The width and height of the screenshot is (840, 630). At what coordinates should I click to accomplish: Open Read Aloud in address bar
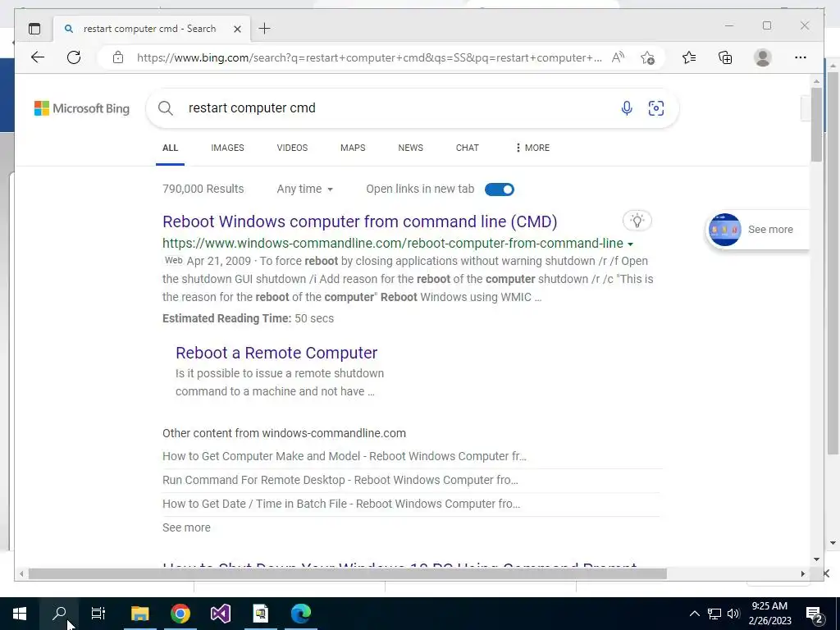(619, 57)
